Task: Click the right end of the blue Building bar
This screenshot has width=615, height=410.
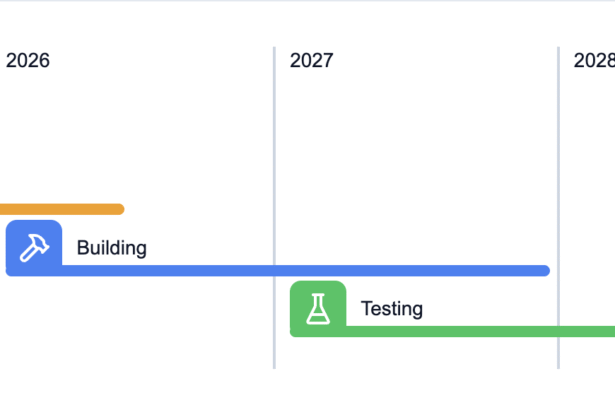Action: pyautogui.click(x=544, y=270)
